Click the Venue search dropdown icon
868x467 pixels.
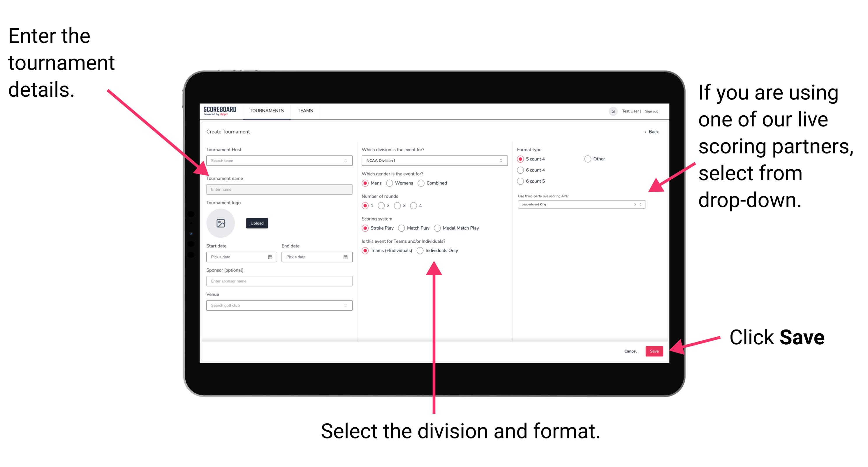click(345, 305)
